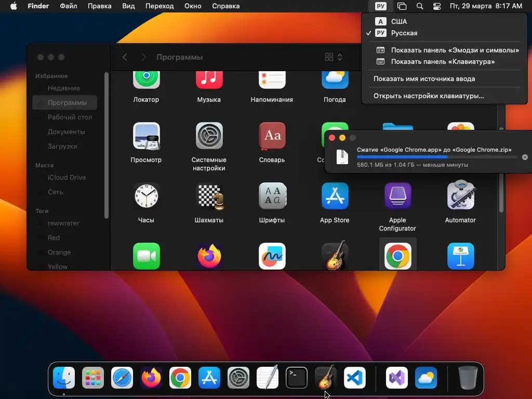The height and width of the screenshot is (399, 532).
Task: Open the Просмотр app icon
Action: point(146,136)
